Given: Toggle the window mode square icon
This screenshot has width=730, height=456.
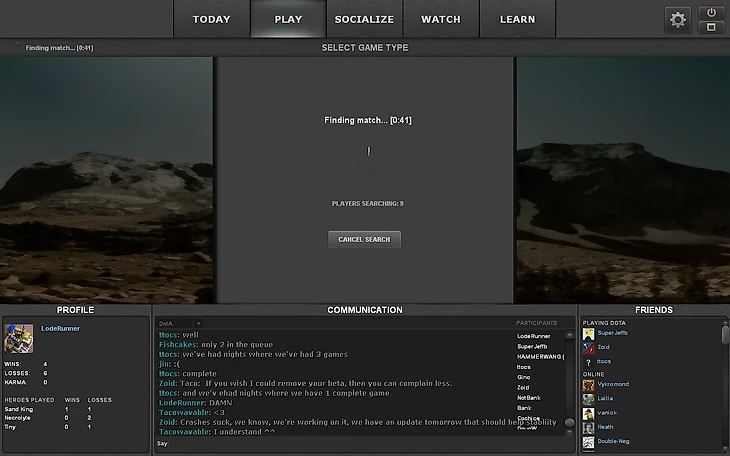Looking at the screenshot, I should 711,27.
